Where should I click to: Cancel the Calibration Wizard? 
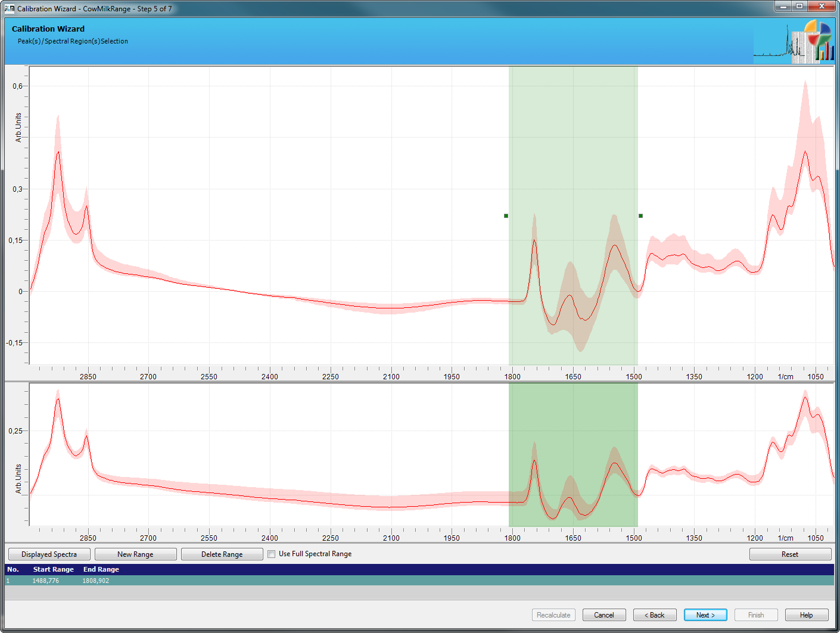click(x=603, y=615)
